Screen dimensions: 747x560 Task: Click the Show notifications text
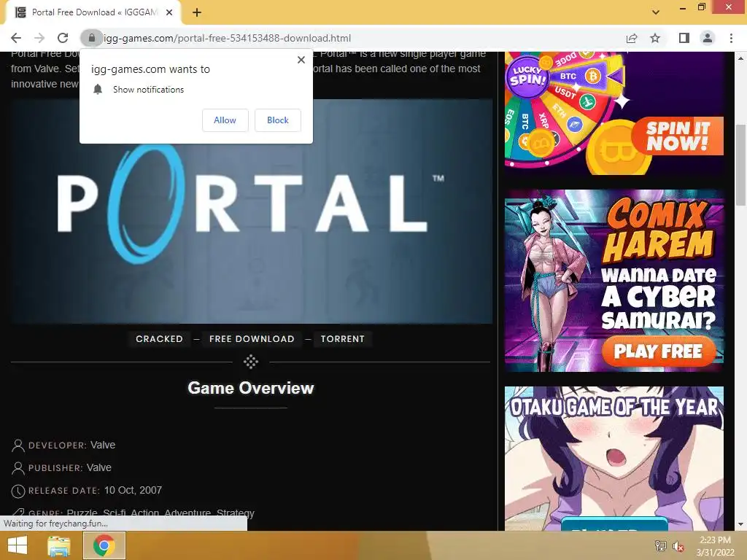click(x=148, y=90)
